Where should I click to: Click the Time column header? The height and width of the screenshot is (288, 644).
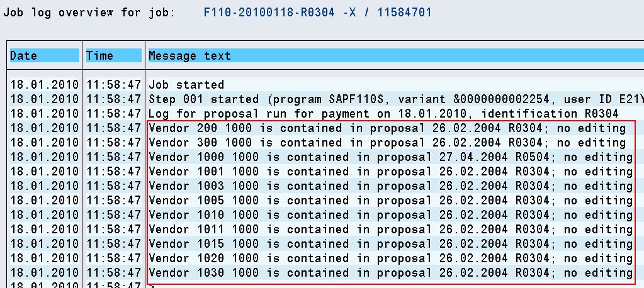pyautogui.click(x=113, y=56)
